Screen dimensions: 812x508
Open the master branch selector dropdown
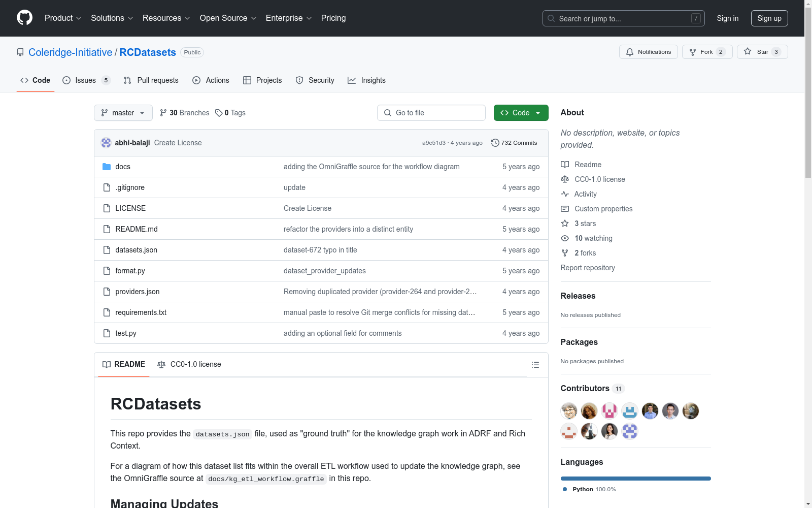[x=123, y=113]
